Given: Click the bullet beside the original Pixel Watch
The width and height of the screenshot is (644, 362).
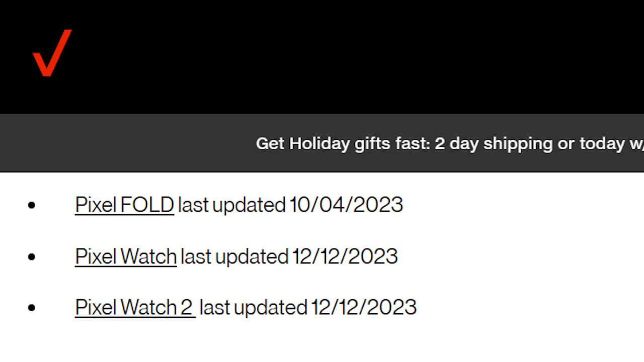Looking at the screenshot, I should pos(32,256).
